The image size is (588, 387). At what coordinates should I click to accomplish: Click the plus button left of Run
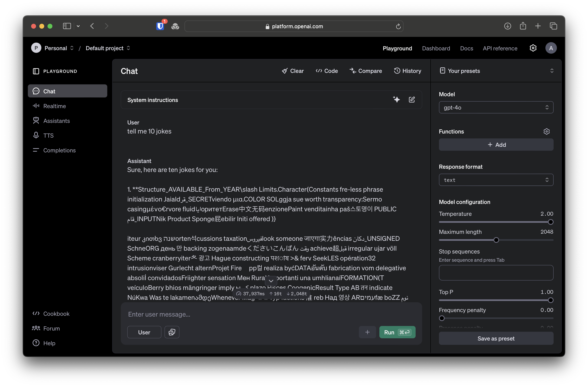(x=367, y=332)
